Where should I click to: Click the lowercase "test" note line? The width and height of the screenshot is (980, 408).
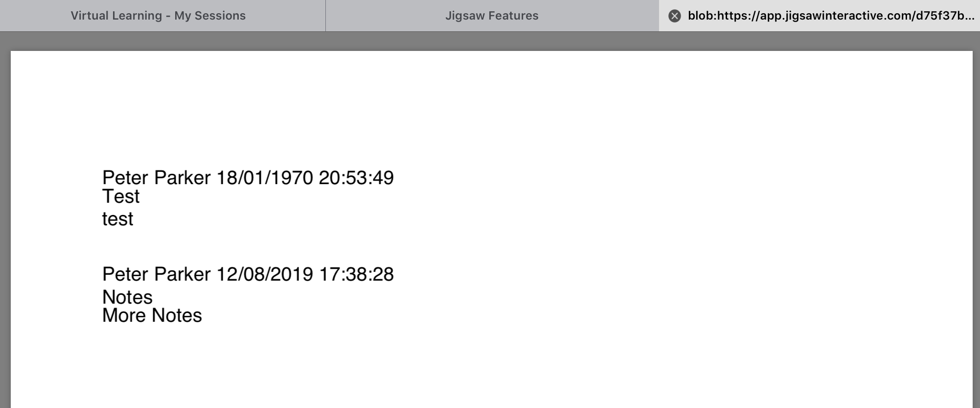coord(117,219)
